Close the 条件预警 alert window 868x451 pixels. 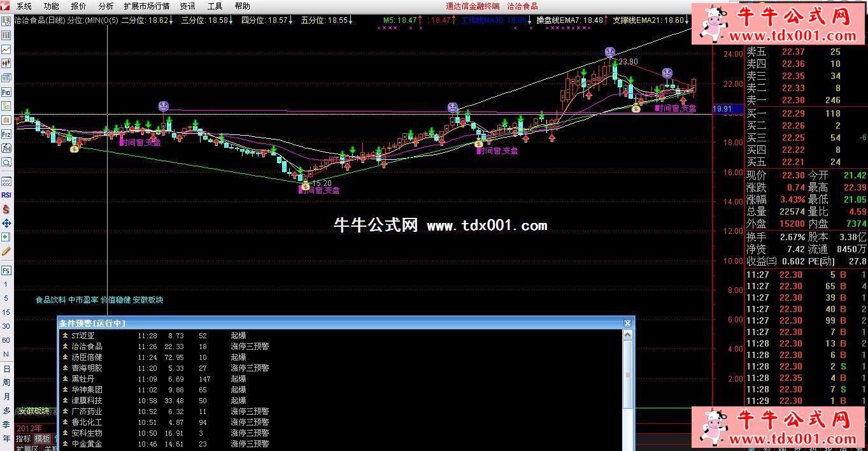click(x=627, y=324)
